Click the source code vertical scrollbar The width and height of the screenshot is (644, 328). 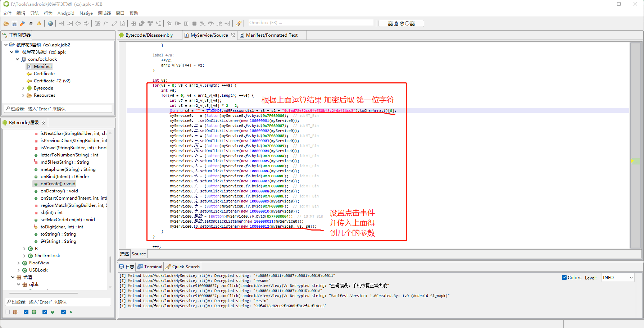point(636,145)
